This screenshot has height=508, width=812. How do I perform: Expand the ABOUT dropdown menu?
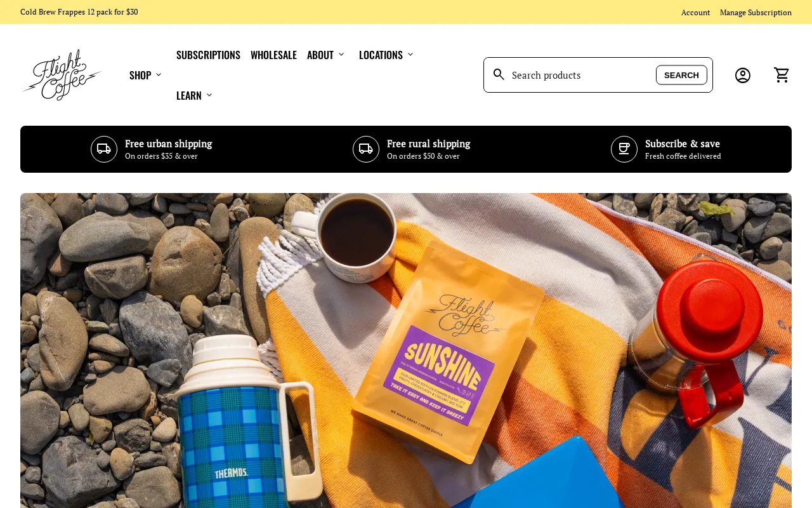(325, 55)
